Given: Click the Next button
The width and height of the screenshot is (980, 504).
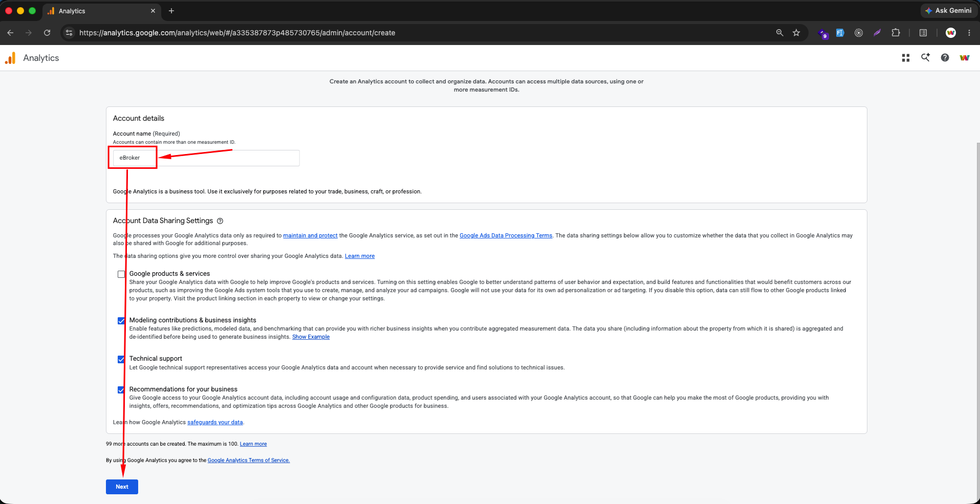Looking at the screenshot, I should (122, 487).
